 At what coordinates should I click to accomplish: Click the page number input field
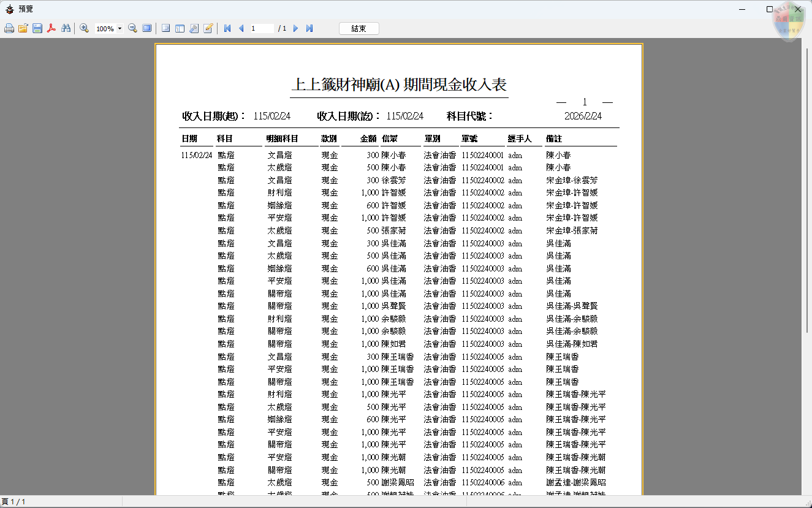click(x=262, y=28)
